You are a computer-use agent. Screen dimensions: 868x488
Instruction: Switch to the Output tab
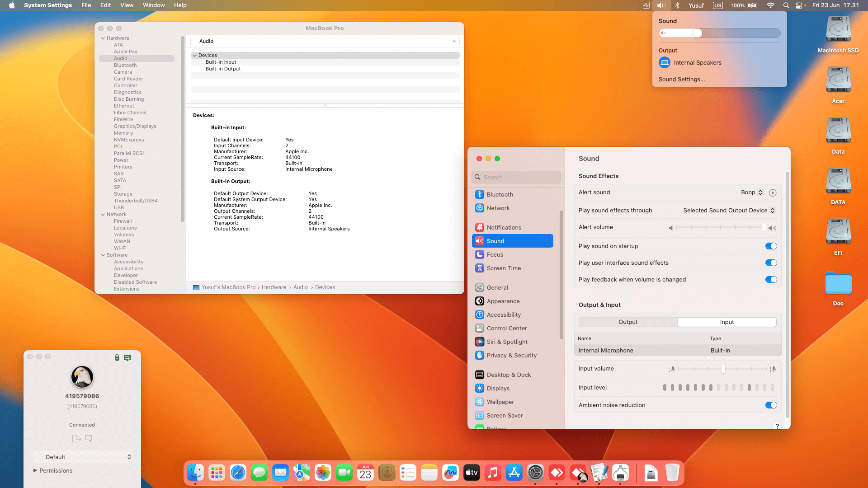[x=628, y=322]
